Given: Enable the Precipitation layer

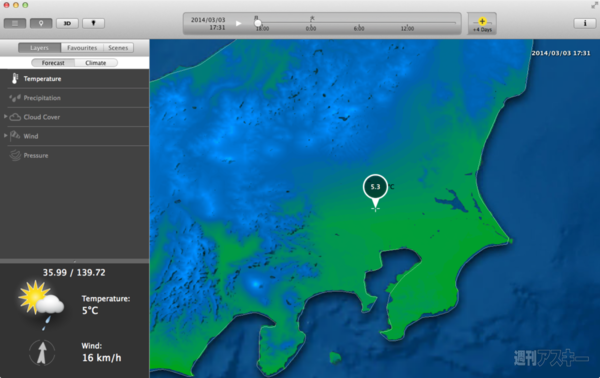Looking at the screenshot, I should click(75, 98).
